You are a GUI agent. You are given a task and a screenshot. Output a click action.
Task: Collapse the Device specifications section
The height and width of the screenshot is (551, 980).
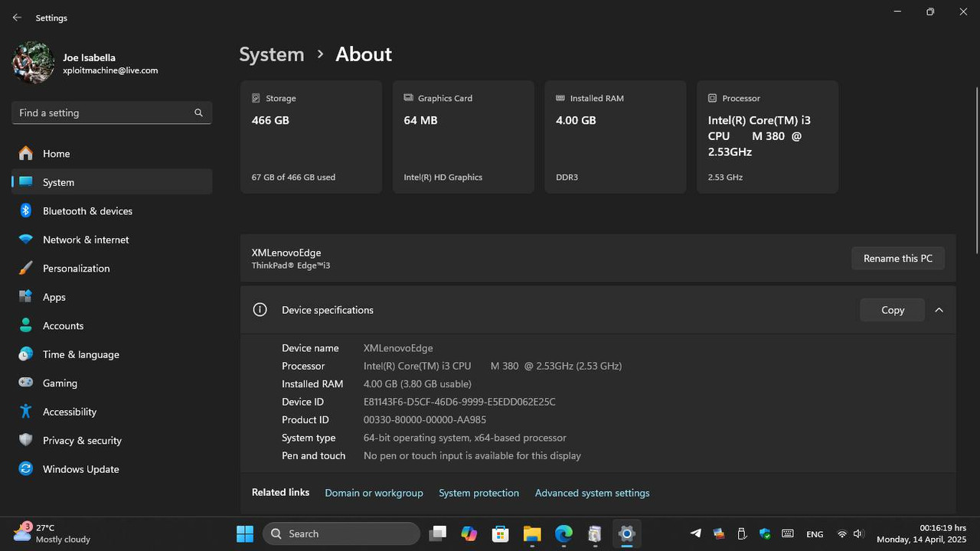coord(939,310)
